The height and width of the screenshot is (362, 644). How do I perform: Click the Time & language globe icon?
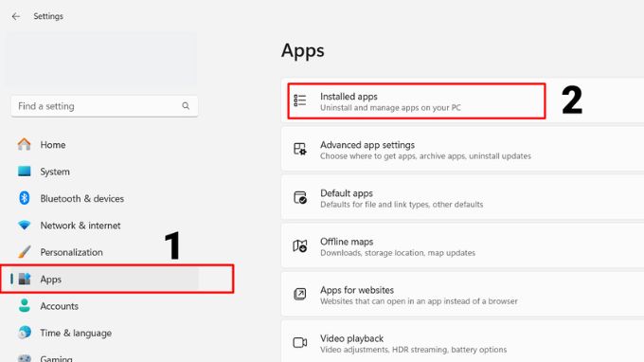click(x=25, y=332)
